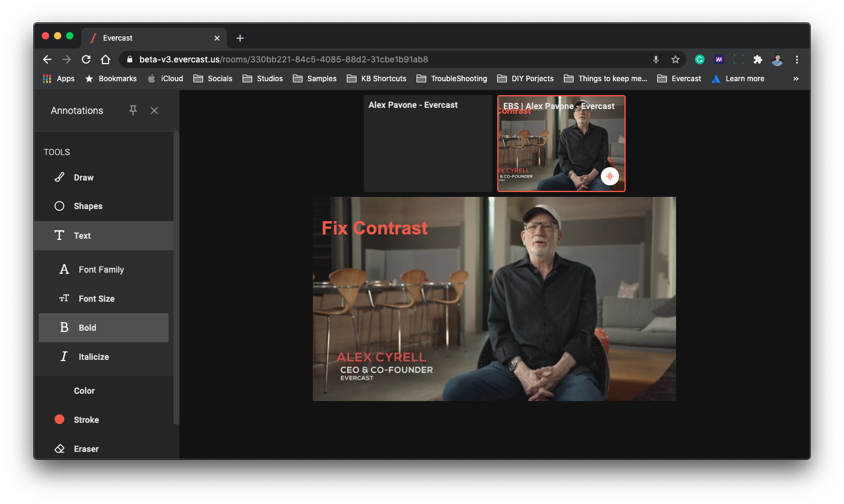The height and width of the screenshot is (504, 844).
Task: Open a new browser tab
Action: [240, 38]
